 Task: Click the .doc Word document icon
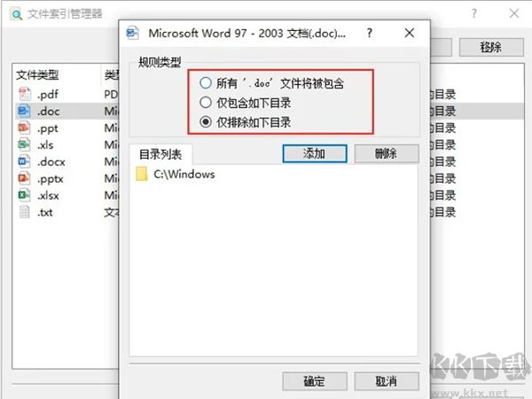pos(25,111)
